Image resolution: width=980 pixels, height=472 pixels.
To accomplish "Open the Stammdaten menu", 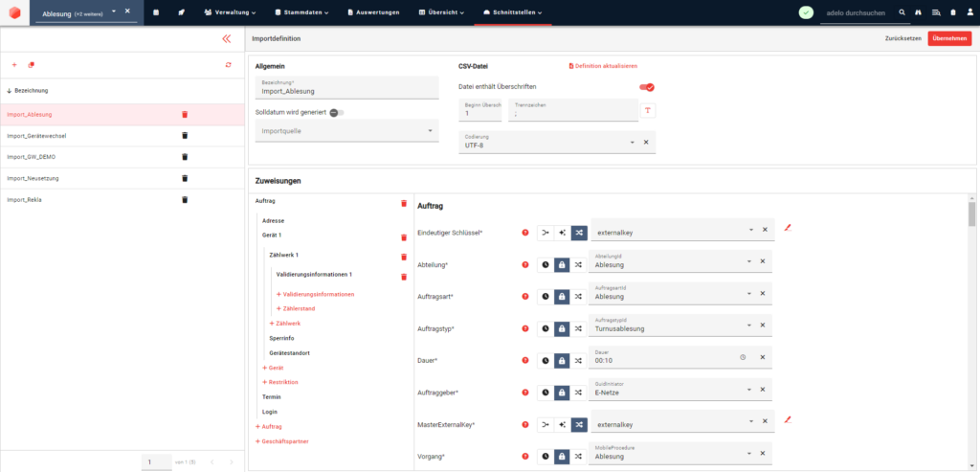I will [x=301, y=12].
